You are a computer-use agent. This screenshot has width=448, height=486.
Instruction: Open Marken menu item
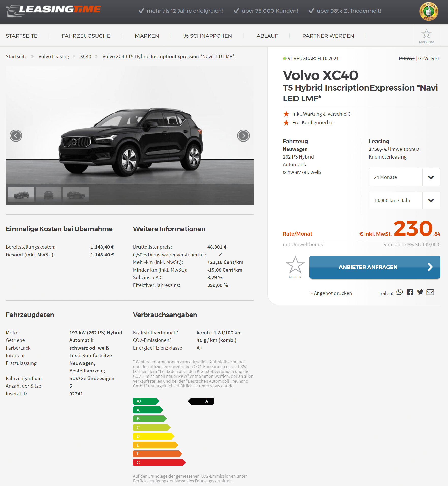coord(147,36)
